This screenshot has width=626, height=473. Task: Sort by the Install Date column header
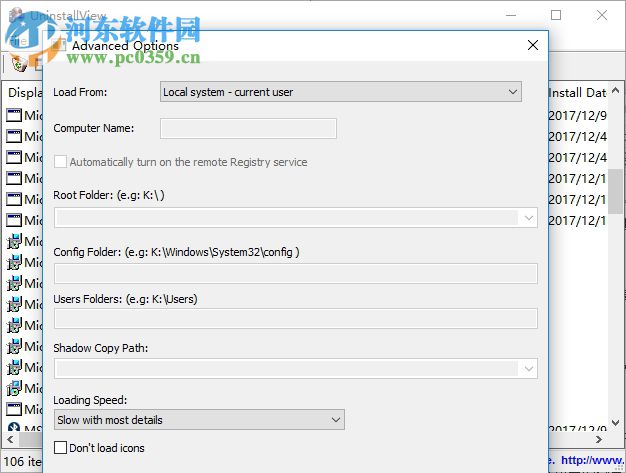click(x=578, y=93)
